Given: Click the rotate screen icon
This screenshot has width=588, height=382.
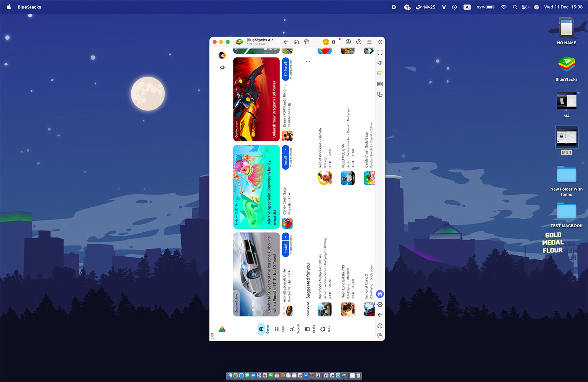Looking at the screenshot, I should (380, 94).
